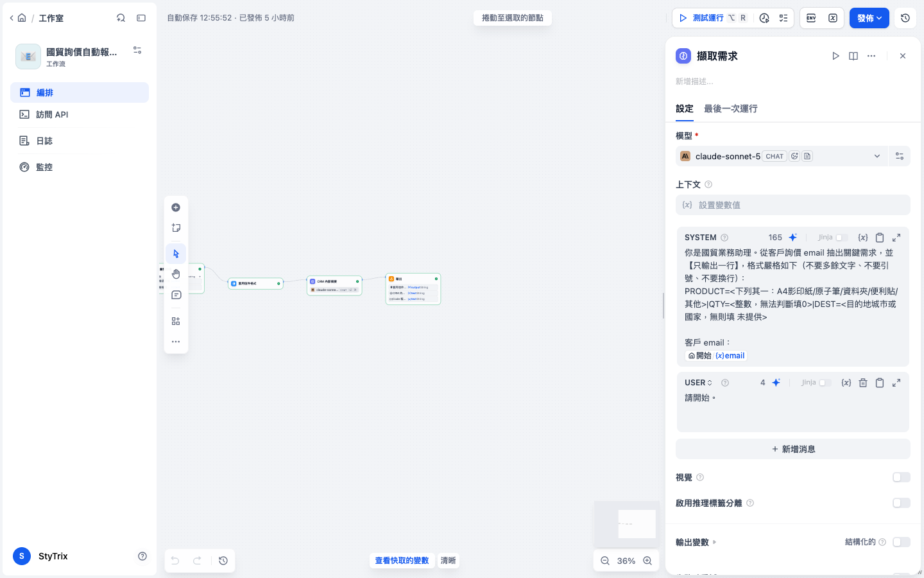Undo the last canvas action
This screenshot has width=924, height=578.
[x=175, y=561]
